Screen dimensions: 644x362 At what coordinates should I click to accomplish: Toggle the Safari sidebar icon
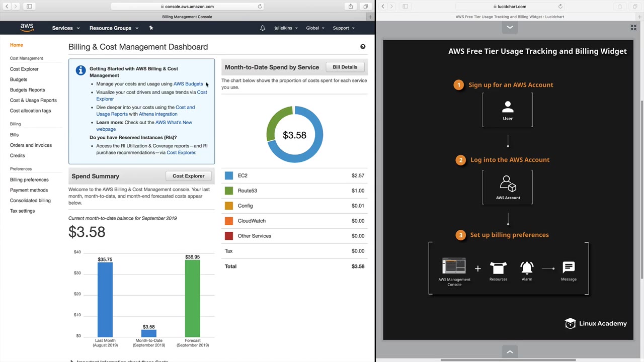(x=29, y=7)
